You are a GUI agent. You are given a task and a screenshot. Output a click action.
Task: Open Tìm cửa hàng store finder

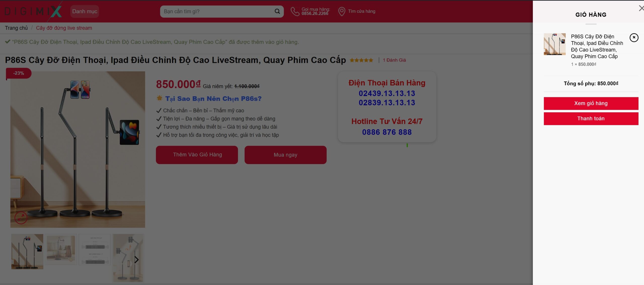[361, 11]
